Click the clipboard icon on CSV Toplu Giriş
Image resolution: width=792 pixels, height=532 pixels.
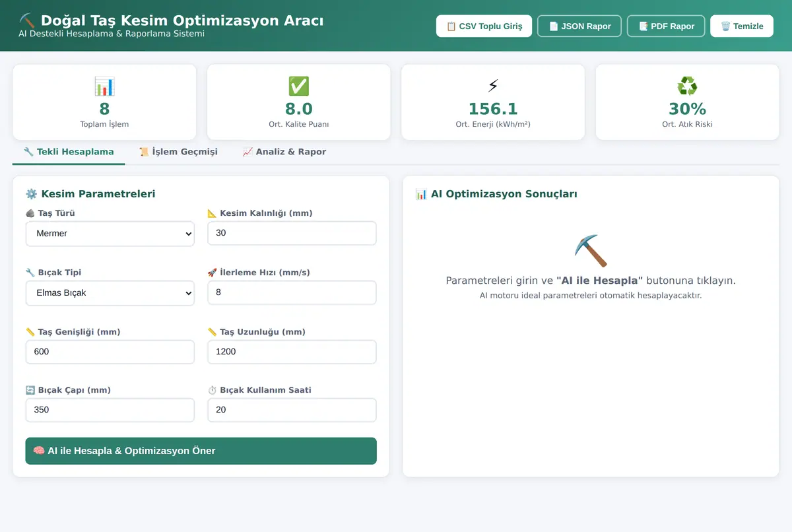coord(451,26)
